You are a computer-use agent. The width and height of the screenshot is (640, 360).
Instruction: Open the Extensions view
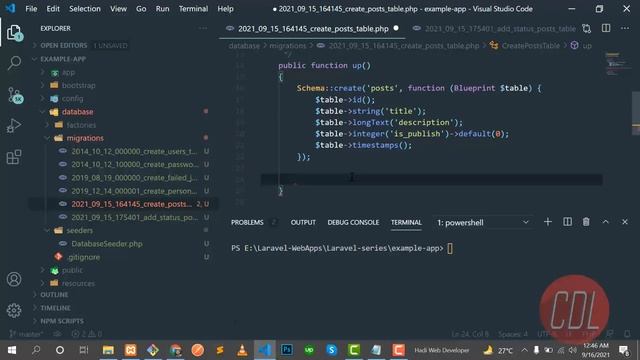[x=14, y=157]
